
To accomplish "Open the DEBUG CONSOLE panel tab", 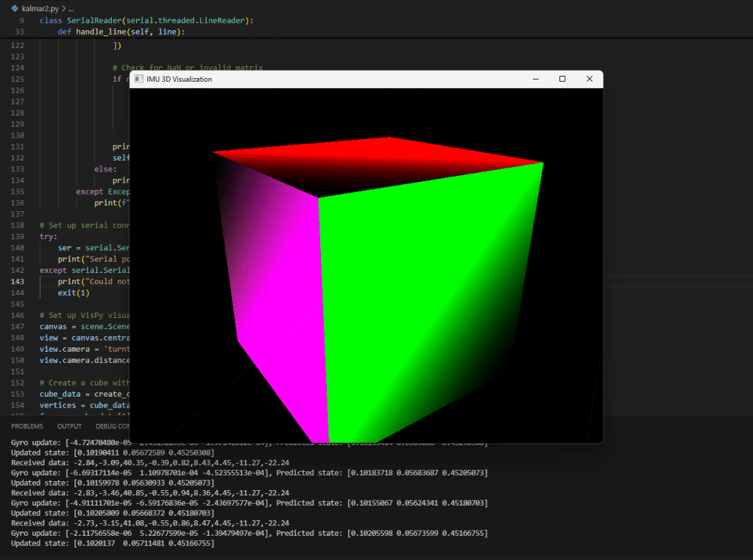I will point(113,426).
